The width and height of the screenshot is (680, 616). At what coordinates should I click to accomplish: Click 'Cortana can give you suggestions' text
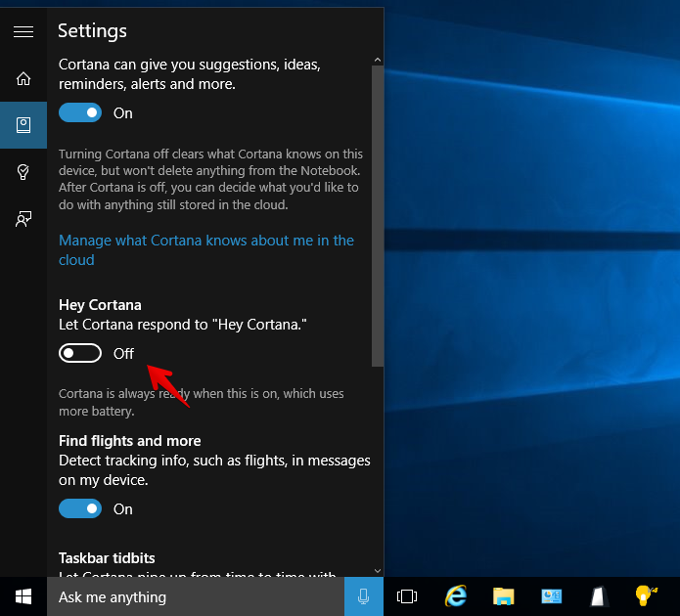pyautogui.click(x=190, y=74)
